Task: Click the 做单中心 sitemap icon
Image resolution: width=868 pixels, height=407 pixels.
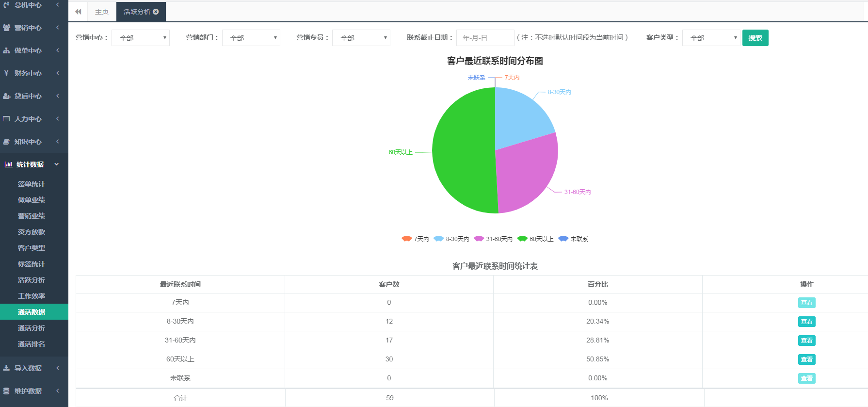Action: [6, 50]
